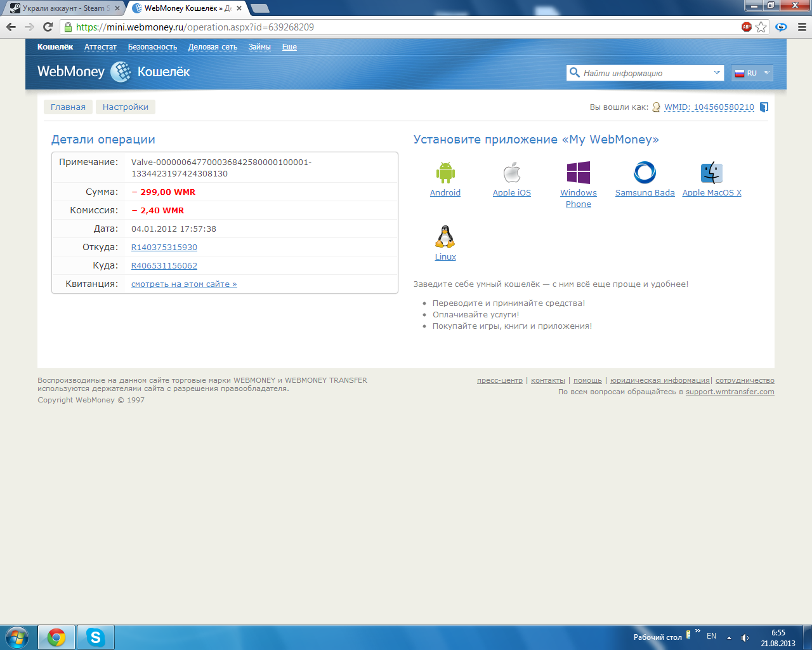Click the Chrome taskbar icon

tap(56, 637)
